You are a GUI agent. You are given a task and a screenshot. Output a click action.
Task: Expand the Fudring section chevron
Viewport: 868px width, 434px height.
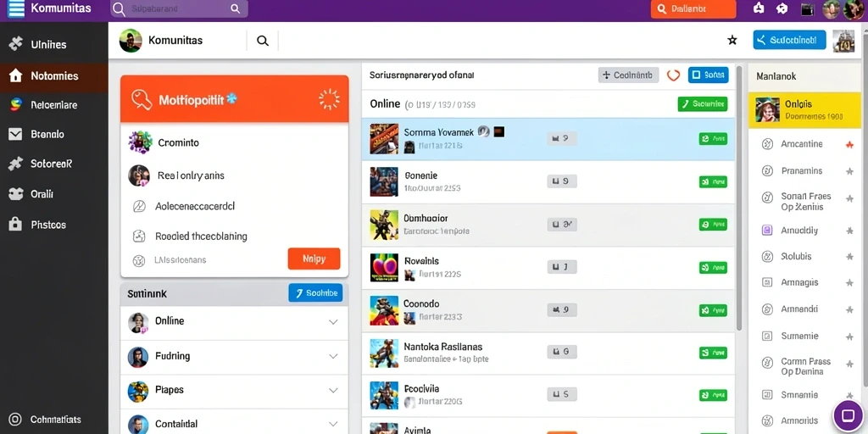(333, 357)
